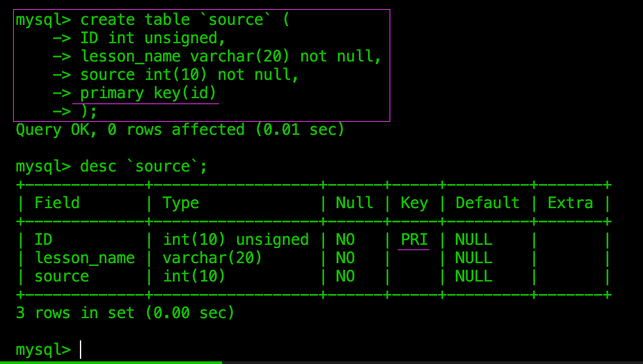Click the ID field cell
643x364 pixels.
[43, 240]
